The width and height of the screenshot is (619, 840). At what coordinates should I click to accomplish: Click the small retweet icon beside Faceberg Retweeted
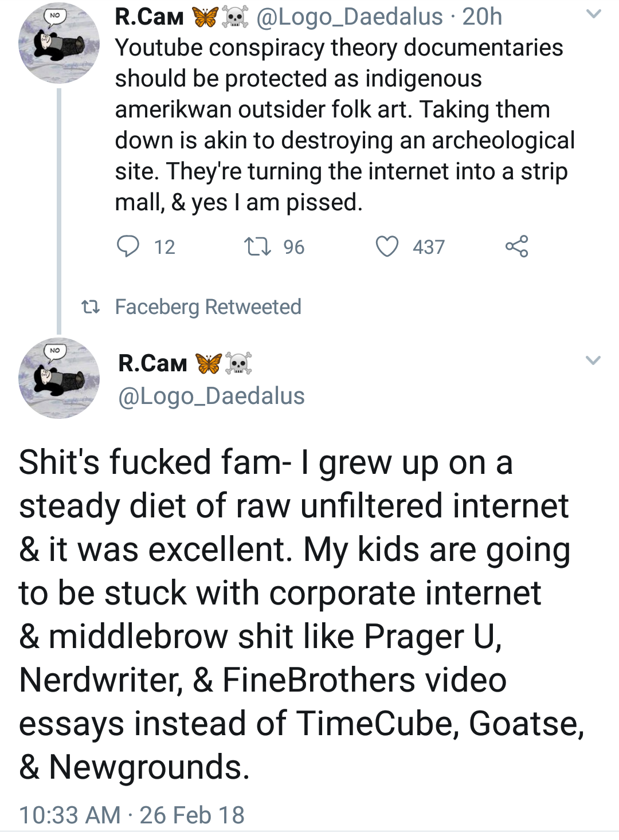point(91,307)
